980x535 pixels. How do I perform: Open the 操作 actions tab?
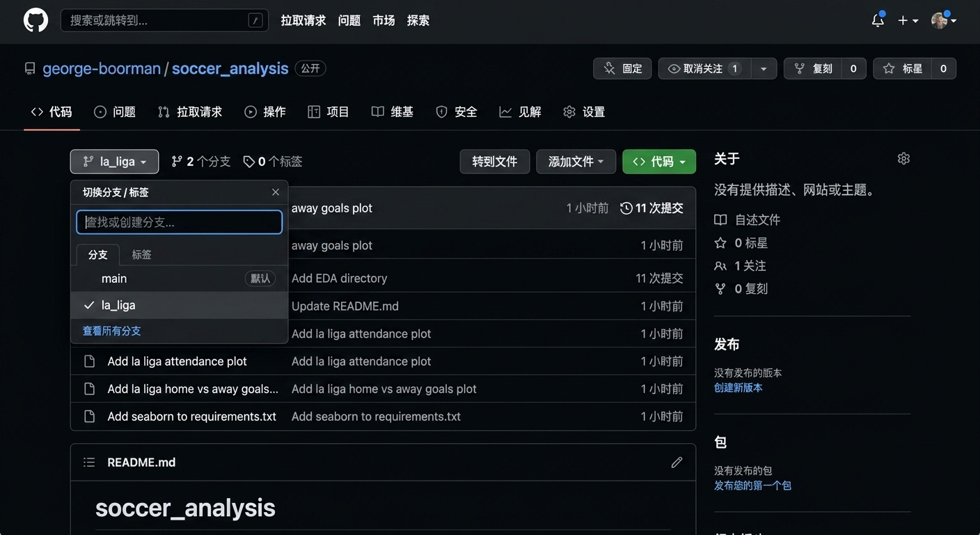point(265,111)
